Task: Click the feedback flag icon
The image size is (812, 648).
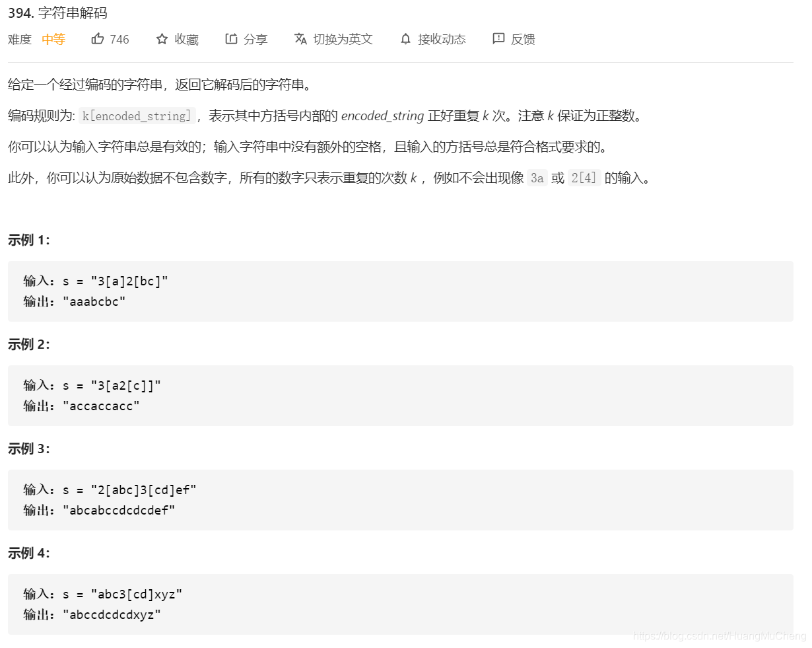Action: click(x=498, y=39)
